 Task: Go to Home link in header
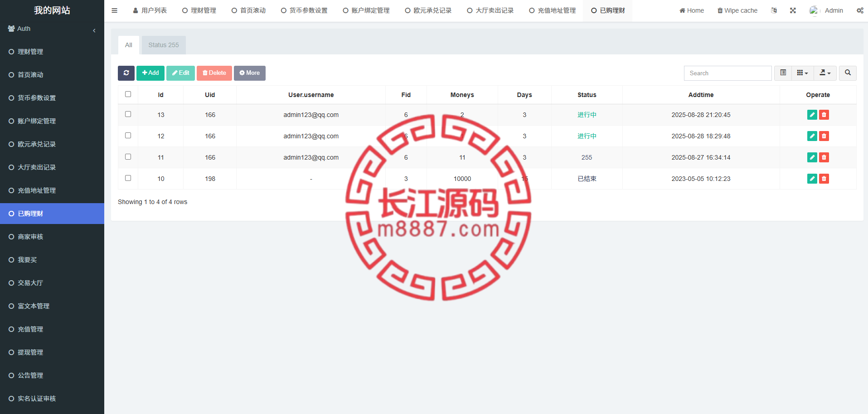tap(692, 10)
